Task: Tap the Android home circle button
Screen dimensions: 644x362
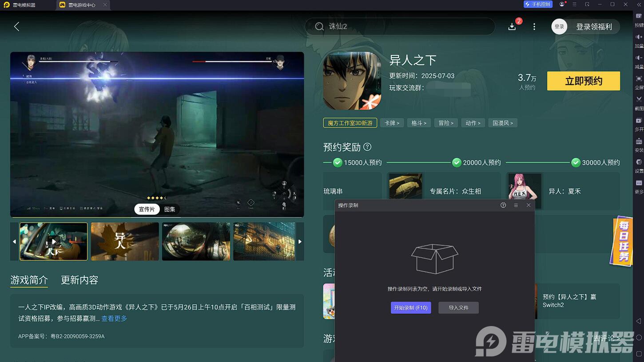Action: (639, 337)
